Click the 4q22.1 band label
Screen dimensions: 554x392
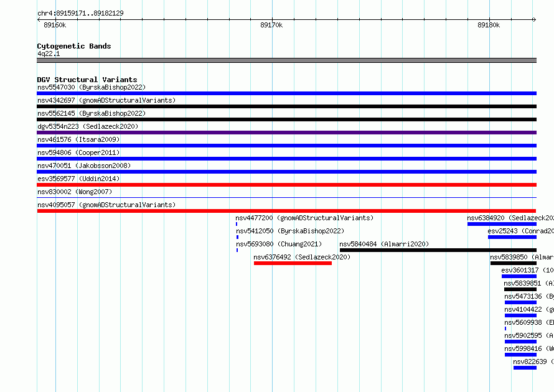point(49,54)
